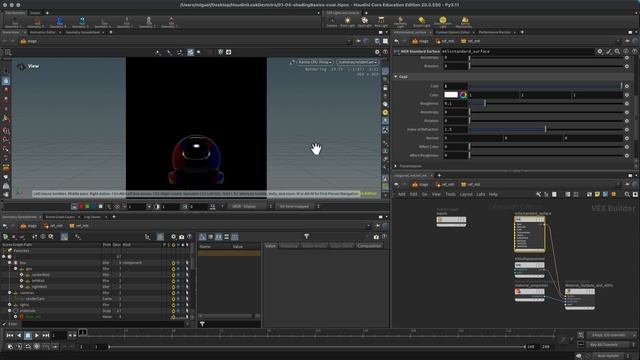This screenshot has height=360, width=640.
Task: Open the Tools menu in network editor
Action: tap(450, 194)
